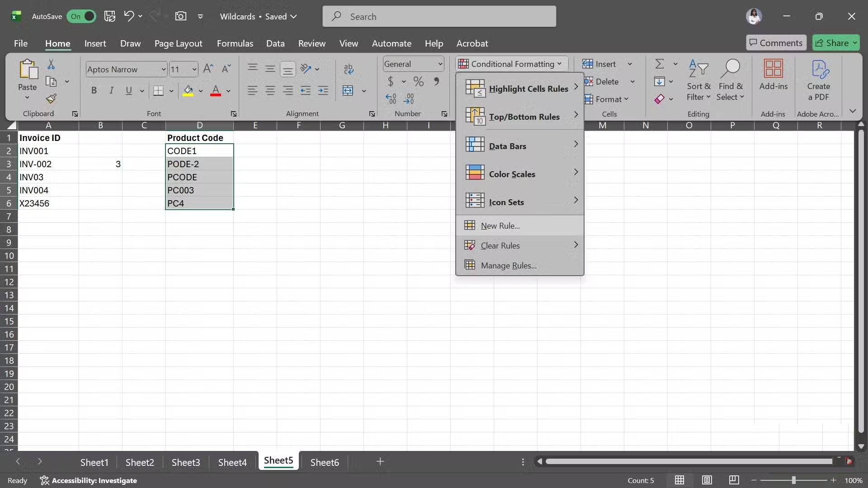Activate the Format Painter
Image resolution: width=868 pixels, height=488 pixels.
(52, 99)
